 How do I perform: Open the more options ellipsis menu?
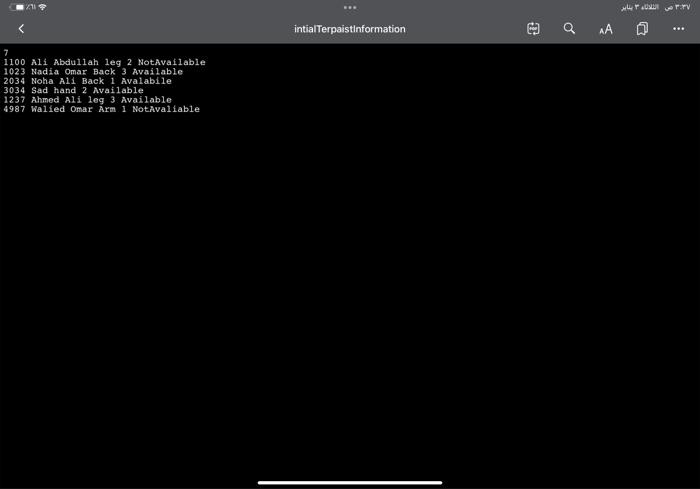click(679, 29)
